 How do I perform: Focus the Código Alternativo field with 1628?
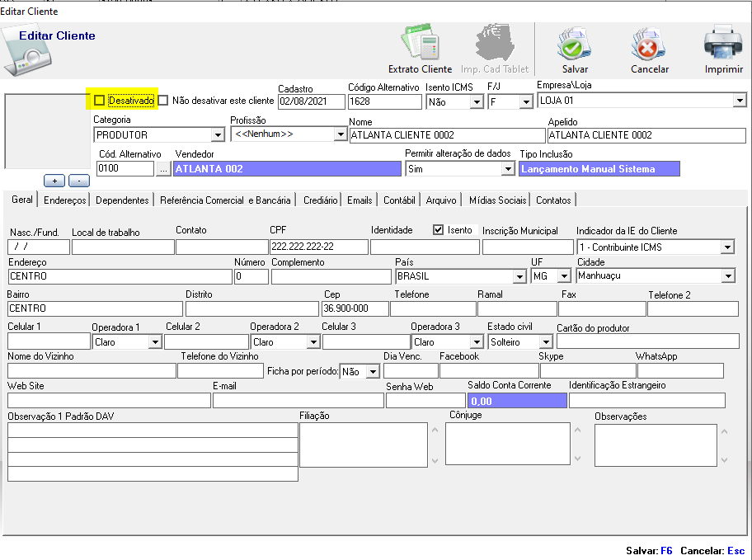384,101
